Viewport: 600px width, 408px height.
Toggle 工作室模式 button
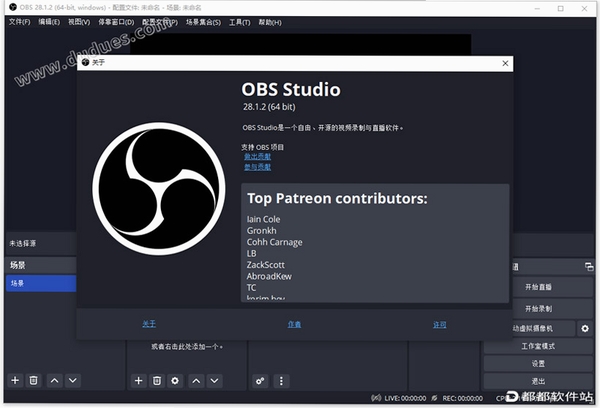tap(538, 346)
